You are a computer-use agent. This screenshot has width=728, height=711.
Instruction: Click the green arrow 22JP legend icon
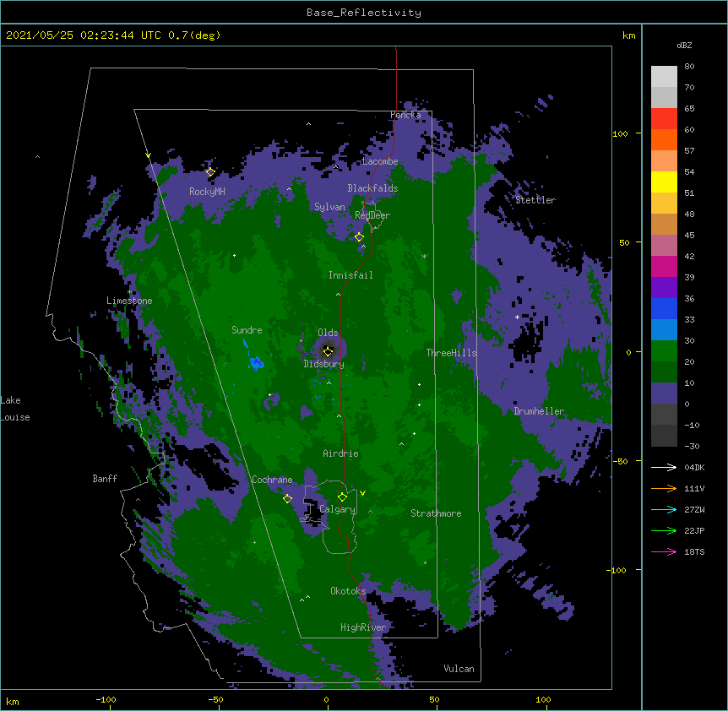(664, 530)
